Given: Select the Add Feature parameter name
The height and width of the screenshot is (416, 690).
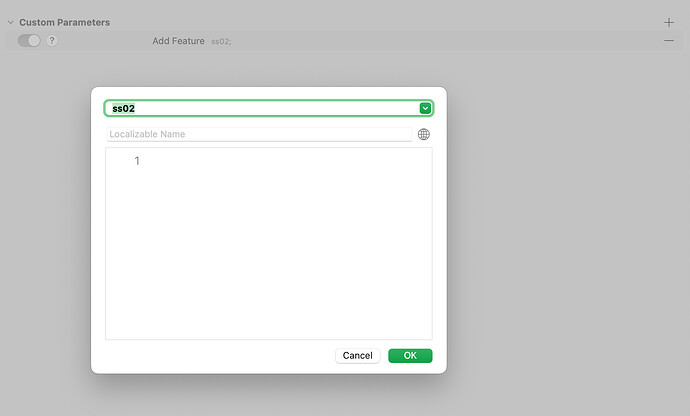Looking at the screenshot, I should point(178,41).
